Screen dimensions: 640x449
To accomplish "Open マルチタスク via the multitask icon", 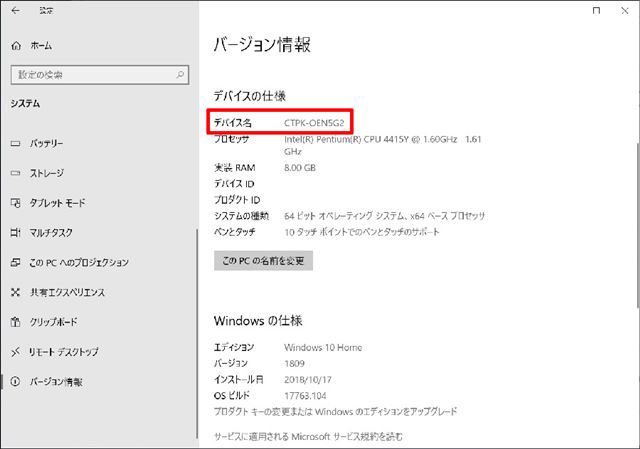I will click(16, 233).
